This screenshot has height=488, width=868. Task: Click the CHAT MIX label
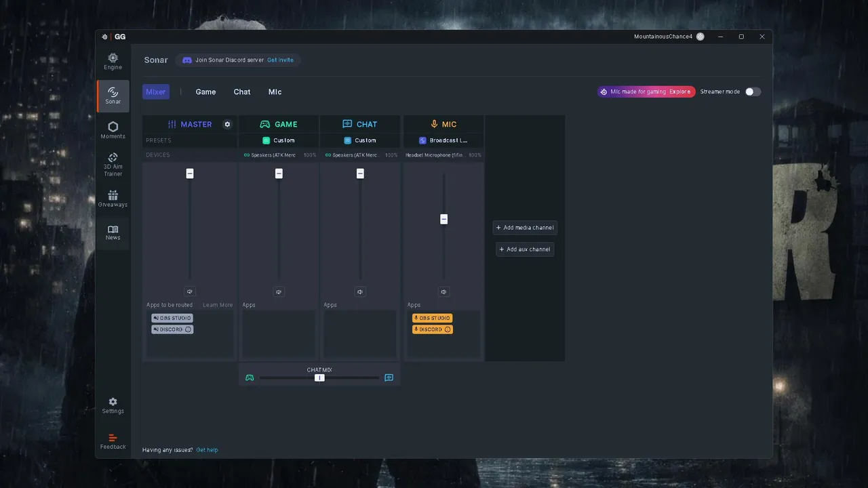coord(319,369)
